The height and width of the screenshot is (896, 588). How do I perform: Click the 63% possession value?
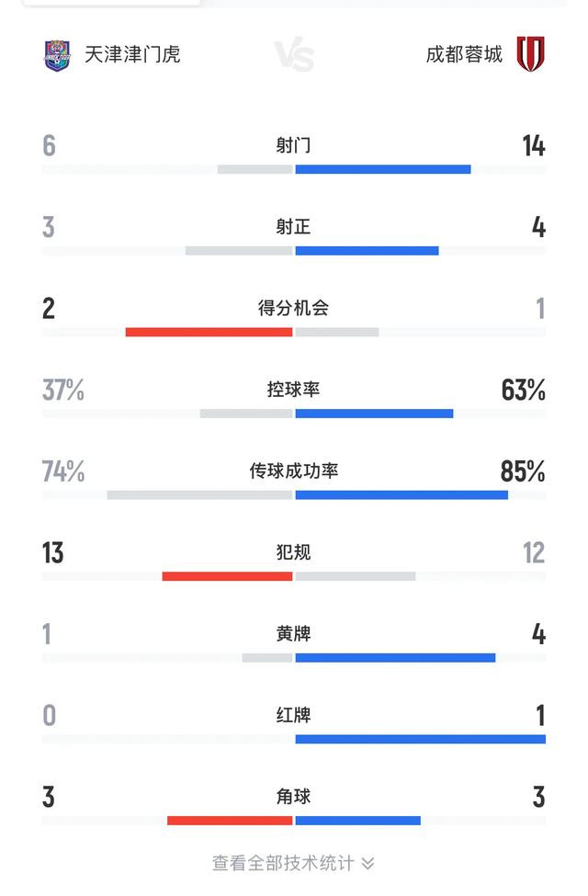(523, 391)
